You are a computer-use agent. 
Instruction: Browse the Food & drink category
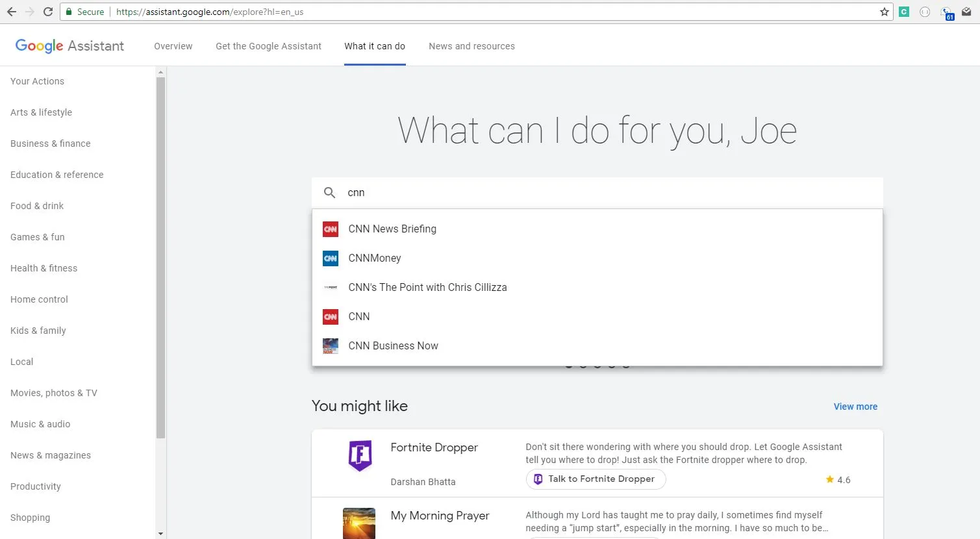[x=37, y=206]
